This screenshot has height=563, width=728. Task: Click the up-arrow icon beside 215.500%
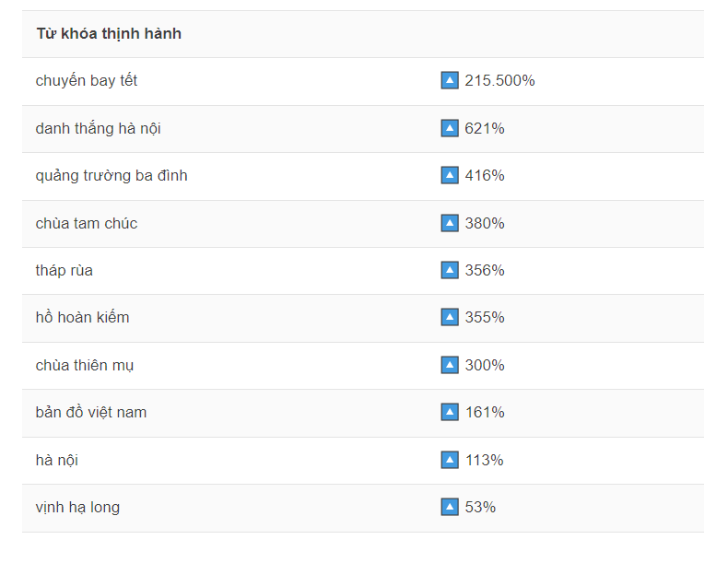pos(450,80)
